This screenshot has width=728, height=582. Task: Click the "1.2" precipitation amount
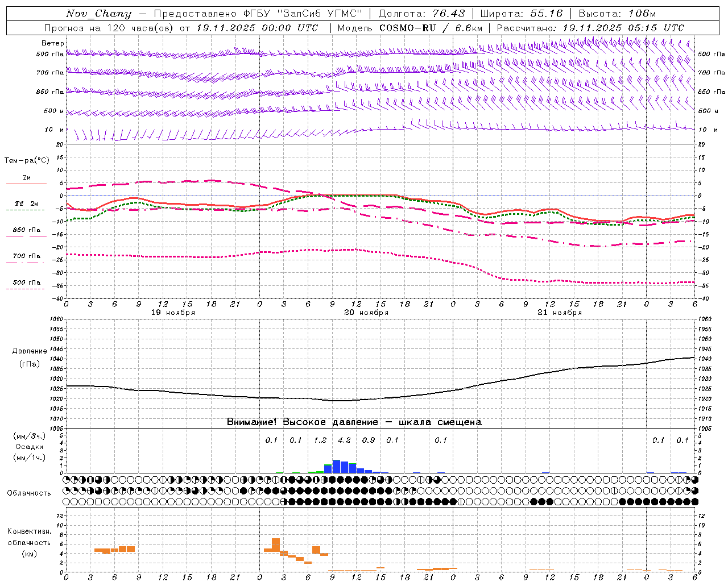tap(320, 440)
